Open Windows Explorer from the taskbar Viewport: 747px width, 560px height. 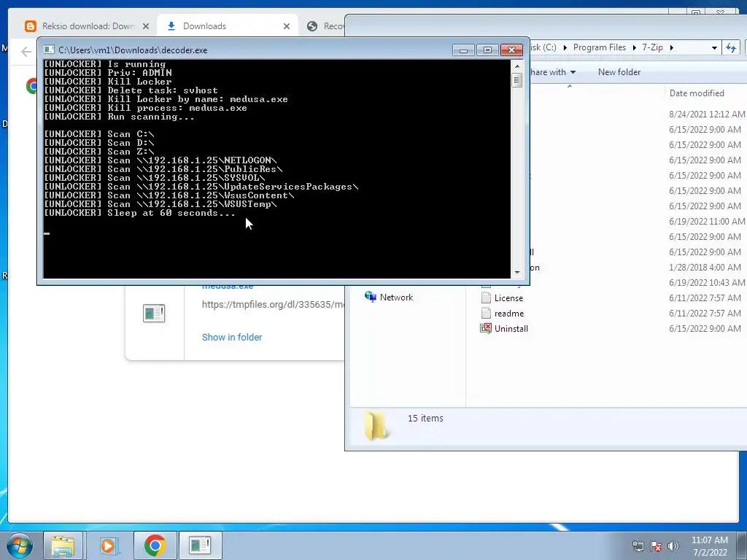63,545
